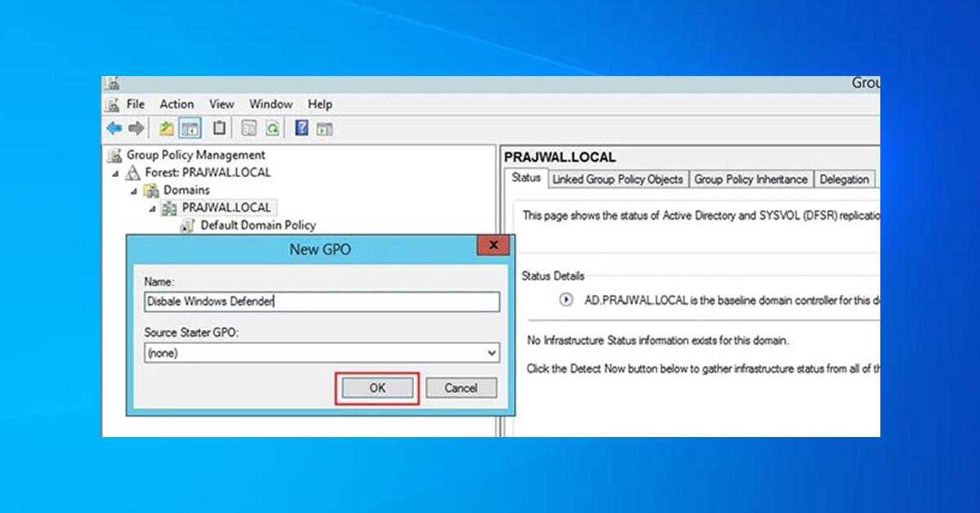Toggle the Show/Hide console tree icon
The image size is (980, 513).
(x=189, y=128)
